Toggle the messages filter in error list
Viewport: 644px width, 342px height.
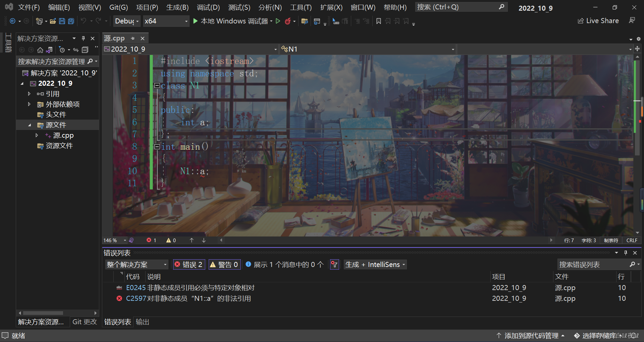coord(285,265)
